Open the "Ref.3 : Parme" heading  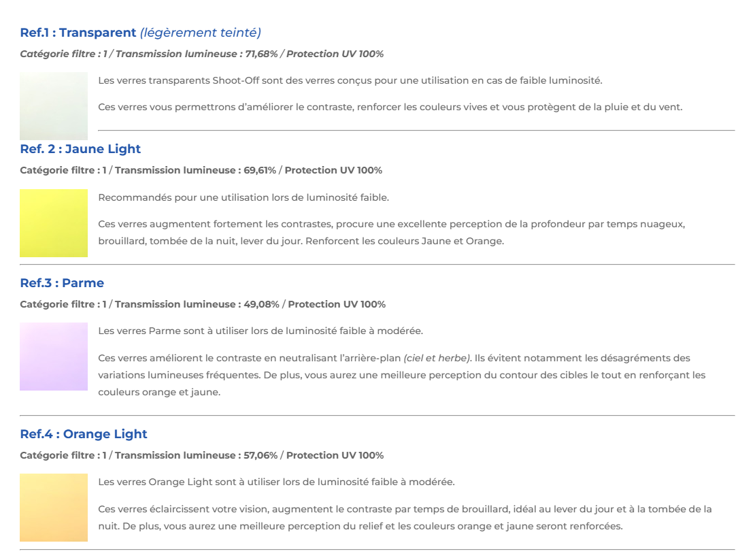tap(62, 283)
